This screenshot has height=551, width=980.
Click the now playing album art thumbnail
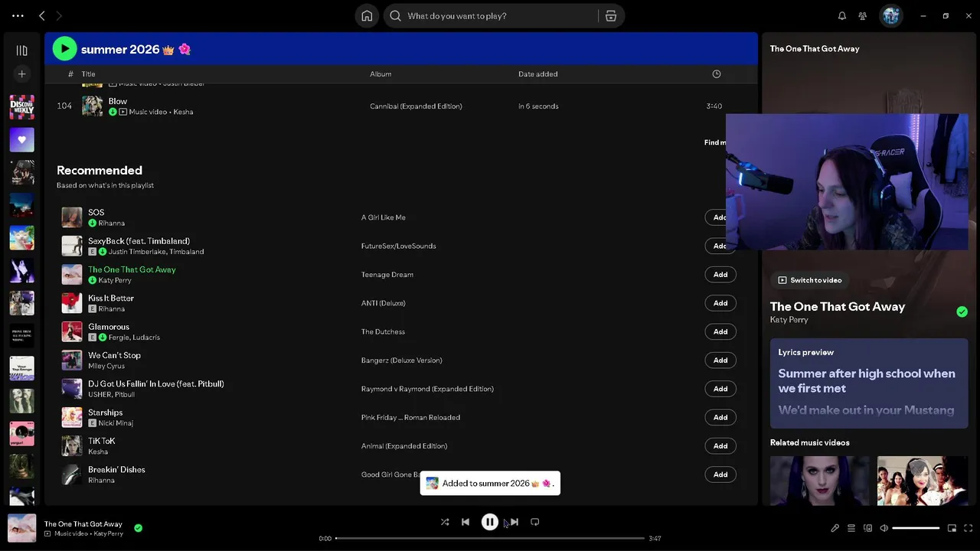tap(21, 528)
